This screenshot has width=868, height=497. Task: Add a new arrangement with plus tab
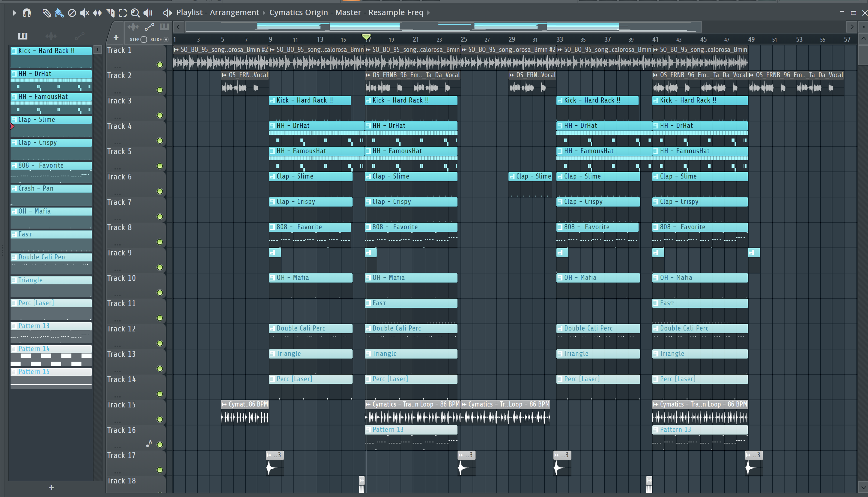pos(116,38)
